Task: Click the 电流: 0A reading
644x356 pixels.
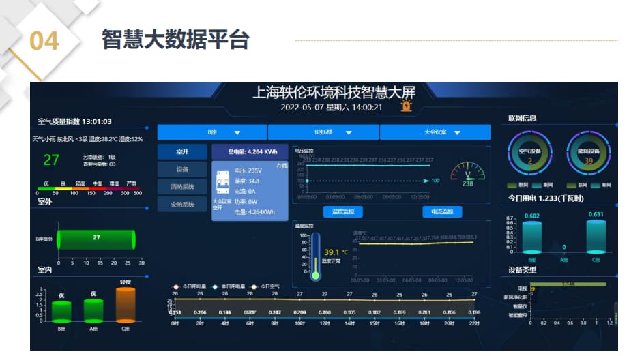Action: 245,192
